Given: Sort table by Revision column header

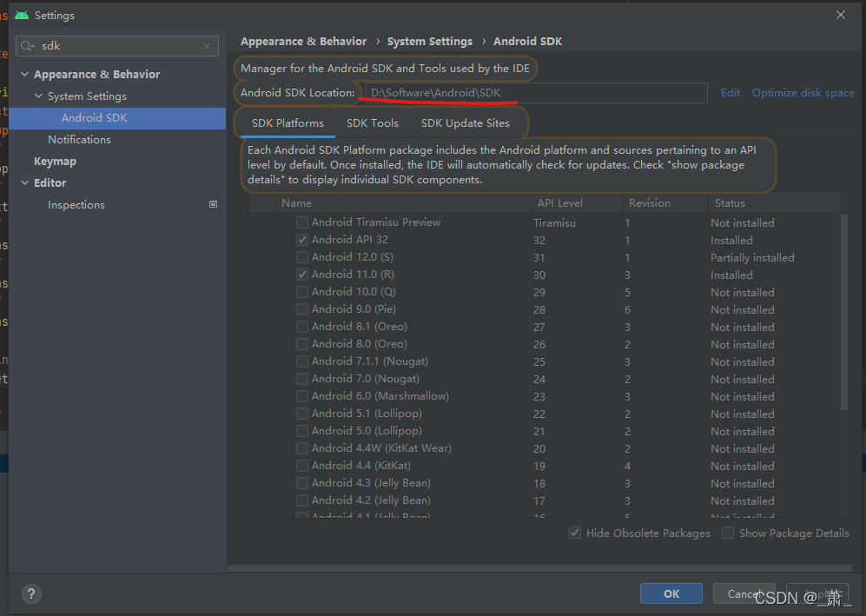Looking at the screenshot, I should [x=665, y=203].
